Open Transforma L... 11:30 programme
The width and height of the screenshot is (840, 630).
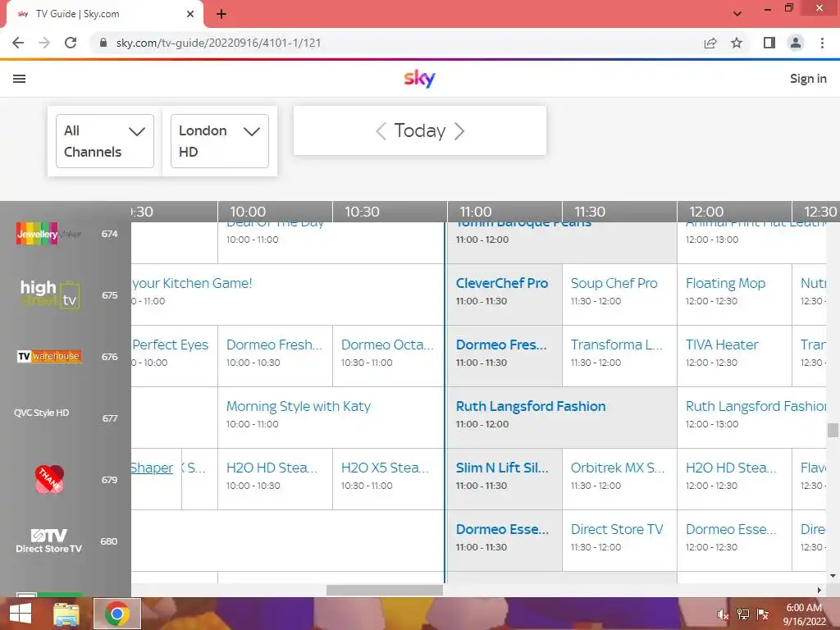619,356
